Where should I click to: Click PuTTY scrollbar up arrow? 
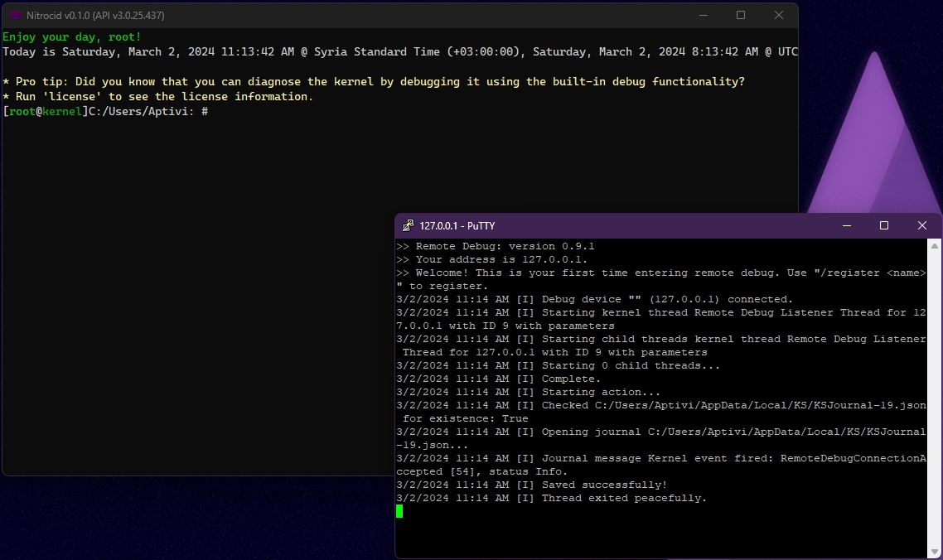click(x=935, y=246)
